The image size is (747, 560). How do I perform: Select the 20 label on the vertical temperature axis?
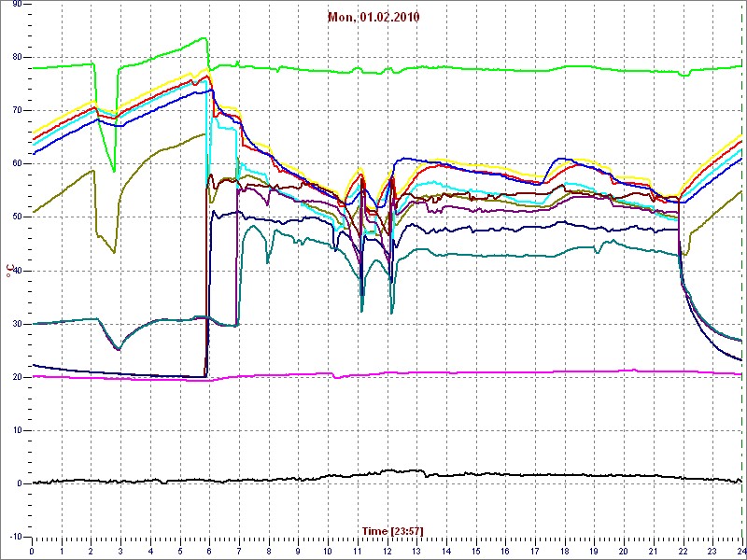click(17, 377)
